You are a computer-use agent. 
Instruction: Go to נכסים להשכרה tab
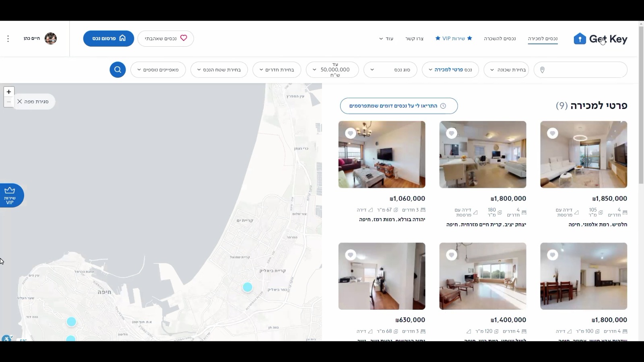(500, 39)
